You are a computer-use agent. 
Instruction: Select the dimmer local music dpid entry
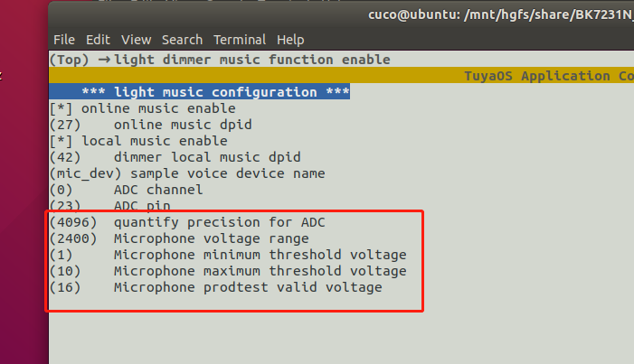pyautogui.click(x=175, y=157)
